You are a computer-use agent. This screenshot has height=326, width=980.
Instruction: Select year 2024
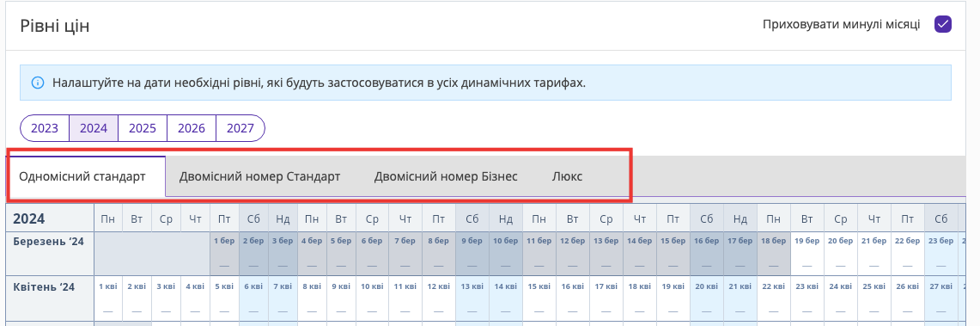94,128
